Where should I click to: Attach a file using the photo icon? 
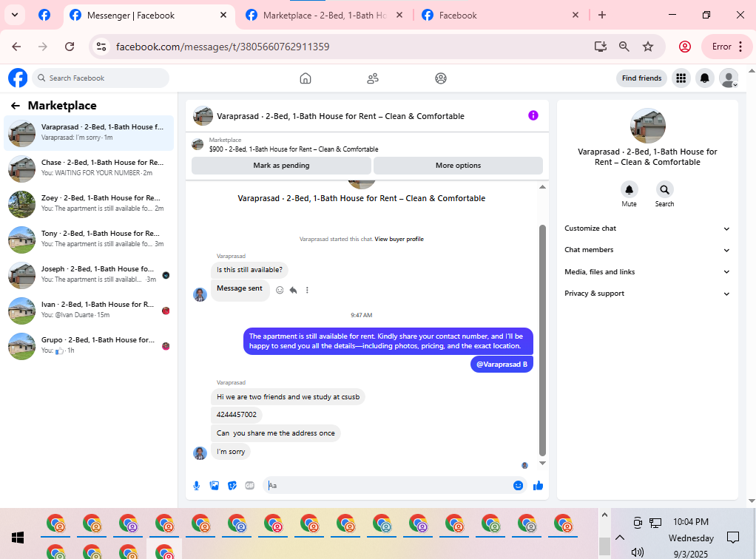pyautogui.click(x=214, y=485)
